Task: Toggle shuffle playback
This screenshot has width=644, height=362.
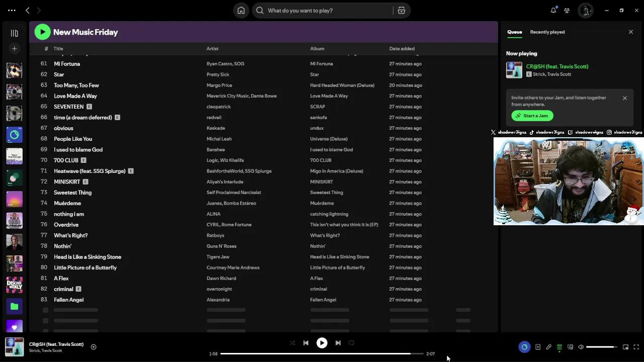Action: (x=292, y=343)
